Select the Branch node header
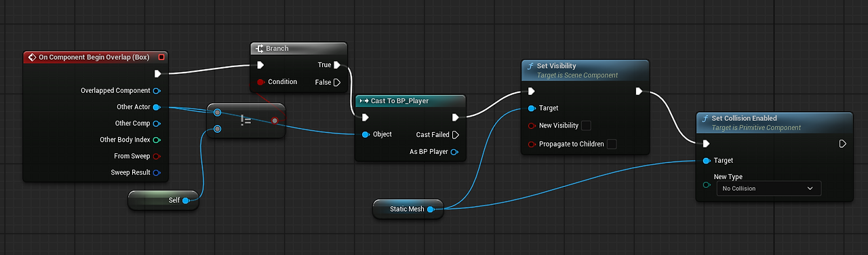 pyautogui.click(x=299, y=49)
